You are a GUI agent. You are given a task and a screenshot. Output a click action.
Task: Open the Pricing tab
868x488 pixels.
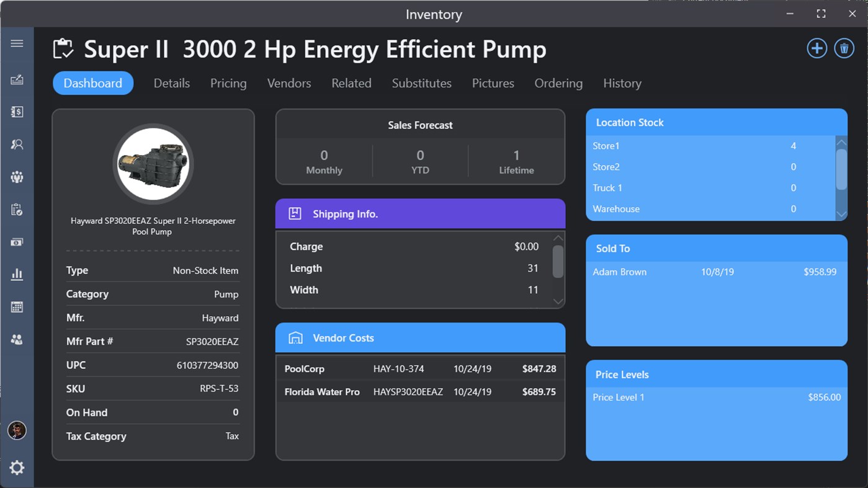coord(228,83)
